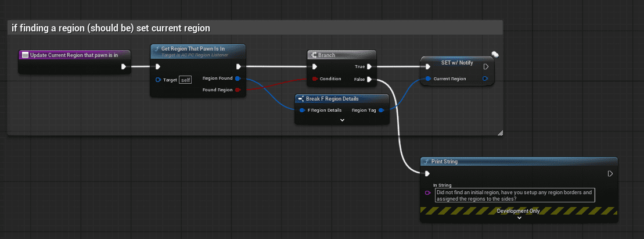The height and width of the screenshot is (239, 644).
Task: Select the Break F Region Details node title
Action: click(x=332, y=99)
